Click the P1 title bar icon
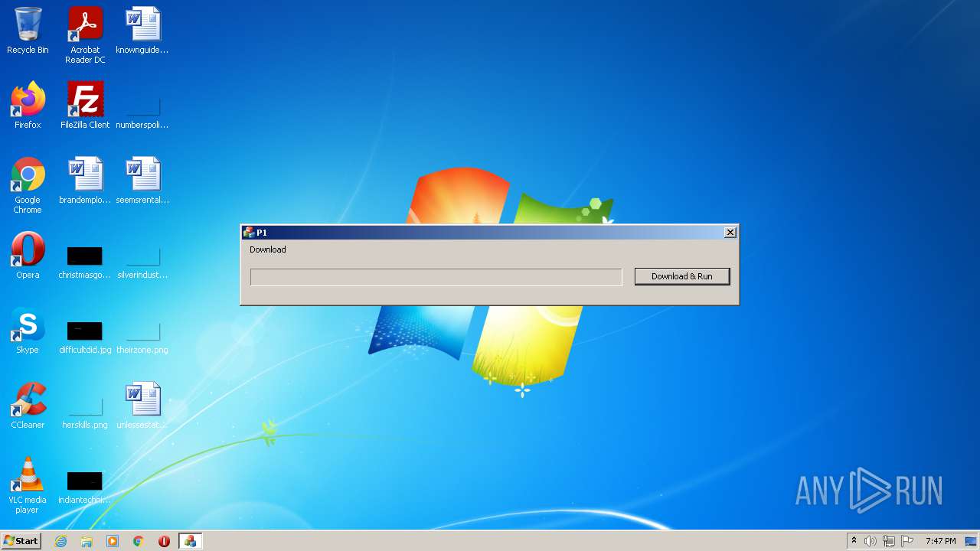The height and width of the screenshot is (551, 980). tap(248, 232)
